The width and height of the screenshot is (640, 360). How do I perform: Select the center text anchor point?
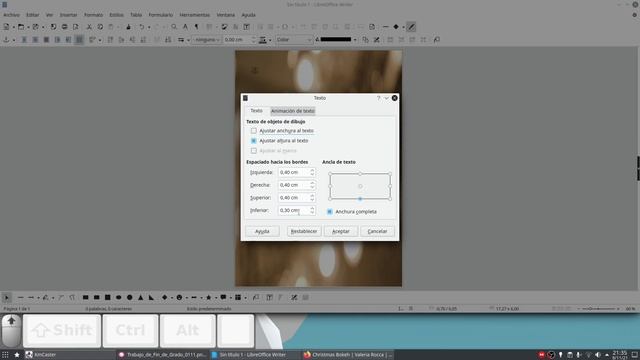[360, 186]
